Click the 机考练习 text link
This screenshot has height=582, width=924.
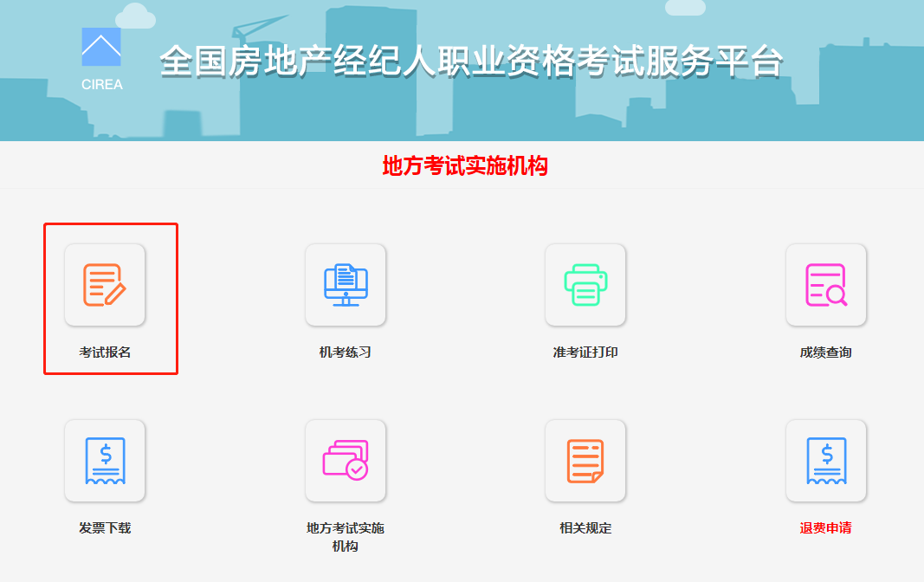click(x=346, y=352)
